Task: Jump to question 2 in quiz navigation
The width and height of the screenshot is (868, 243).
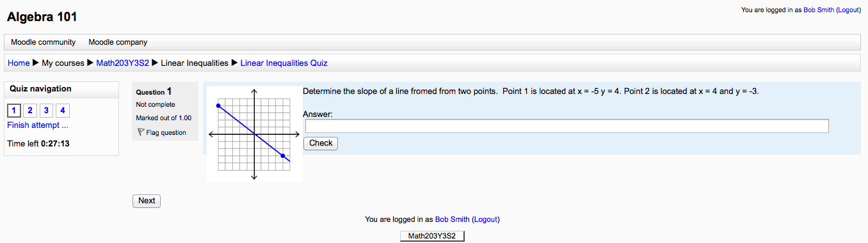Action: pyautogui.click(x=30, y=111)
